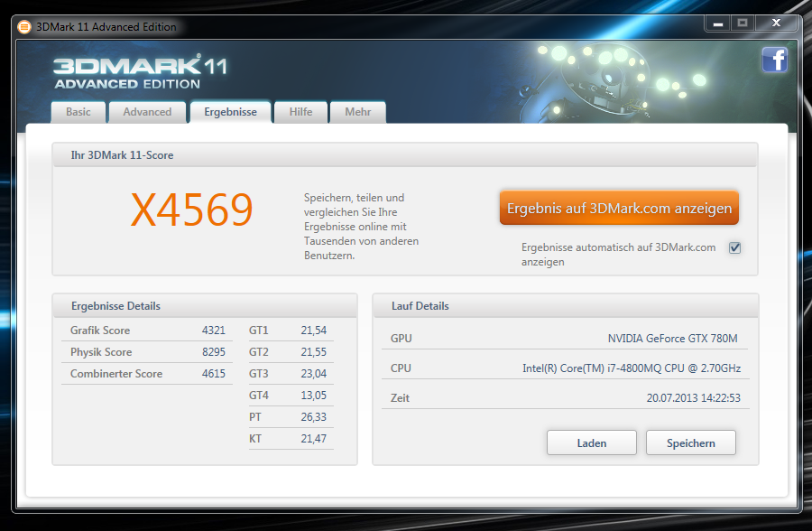Click the window title 3DMark 11 Advanced Edition

[x=106, y=27]
